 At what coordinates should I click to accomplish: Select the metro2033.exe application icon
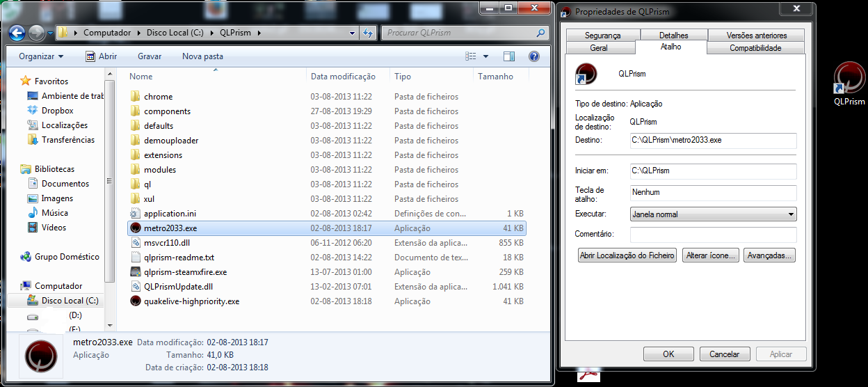[136, 228]
